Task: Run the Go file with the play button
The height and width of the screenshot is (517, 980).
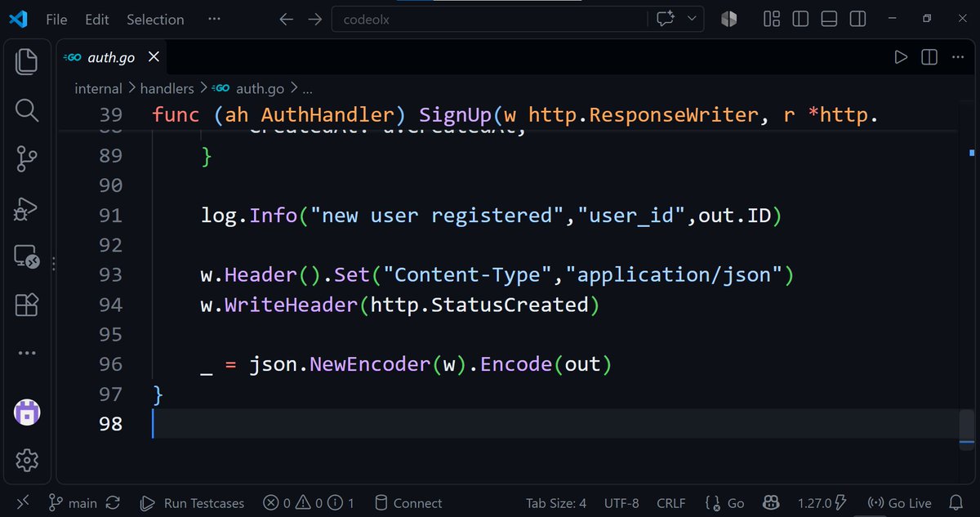Action: click(901, 57)
